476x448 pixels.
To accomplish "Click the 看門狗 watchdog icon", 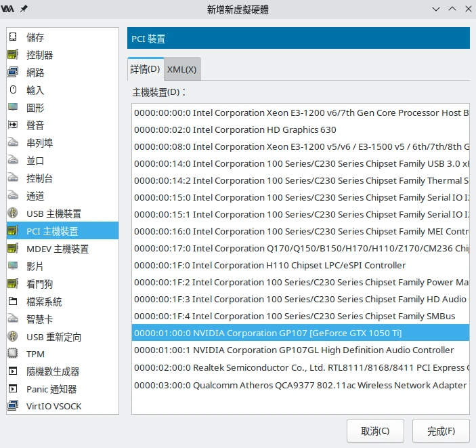I will [x=13, y=283].
